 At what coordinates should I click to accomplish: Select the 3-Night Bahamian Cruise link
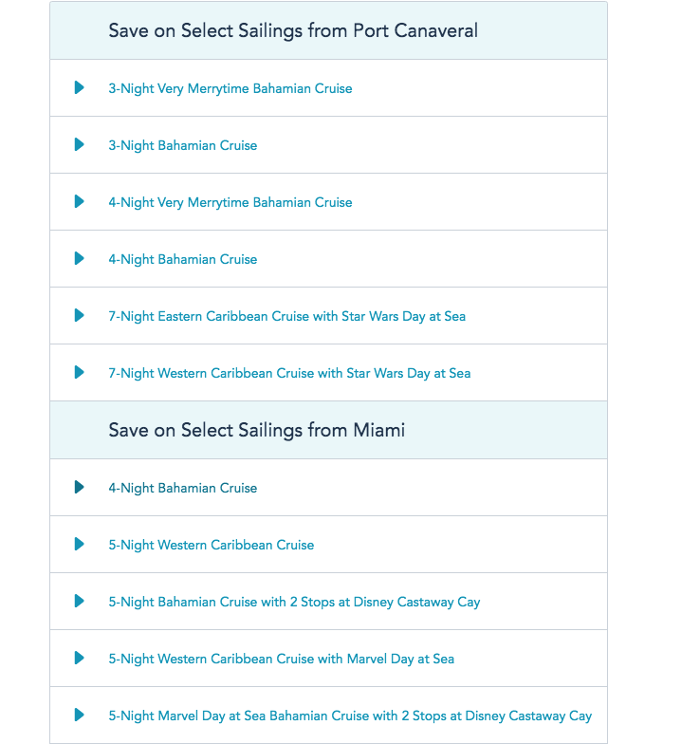[x=182, y=145]
